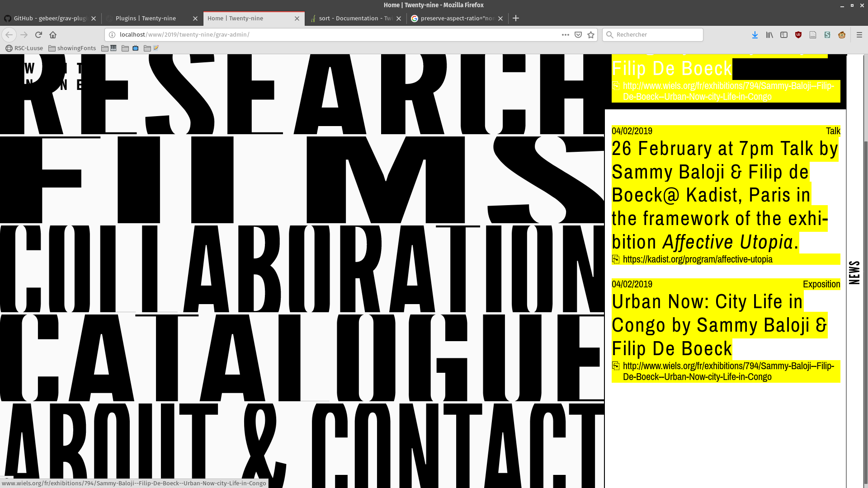Switch to the Plugins | Twenty-nine tab

[146, 19]
